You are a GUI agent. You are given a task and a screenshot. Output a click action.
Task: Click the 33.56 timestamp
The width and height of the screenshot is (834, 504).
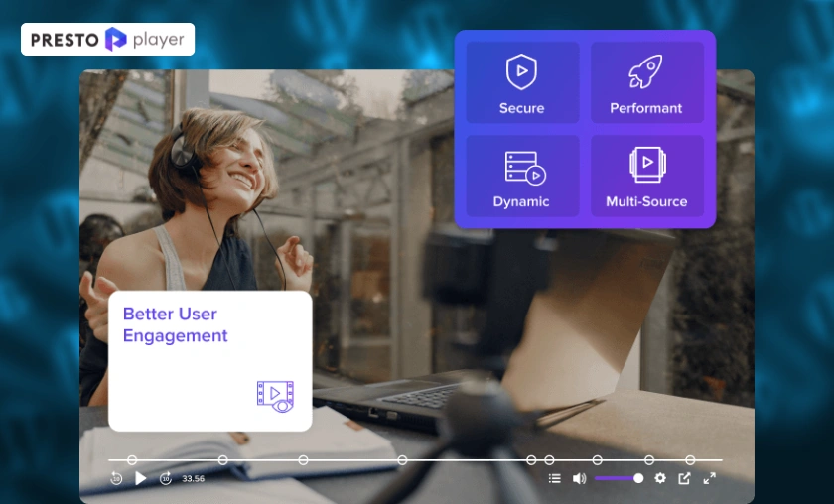pyautogui.click(x=193, y=478)
